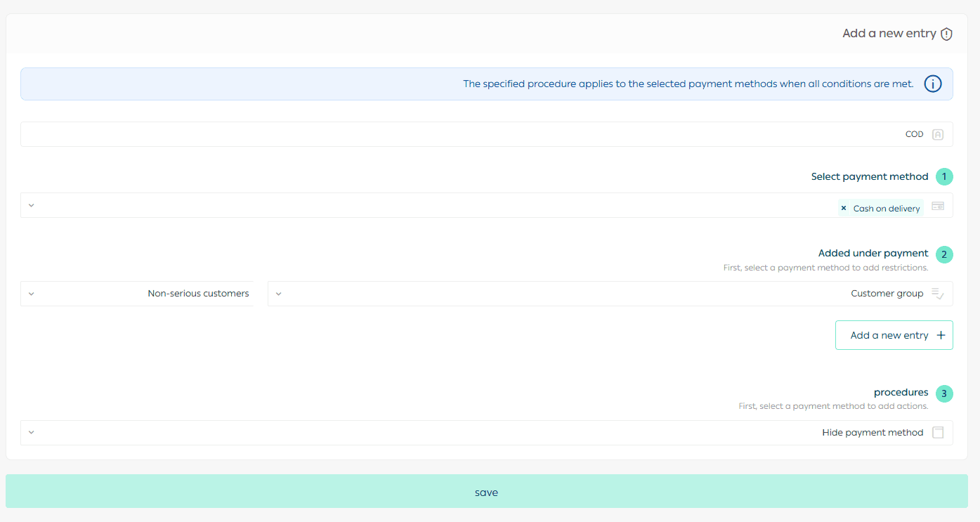Click the info circle icon in blue banner

coord(932,84)
